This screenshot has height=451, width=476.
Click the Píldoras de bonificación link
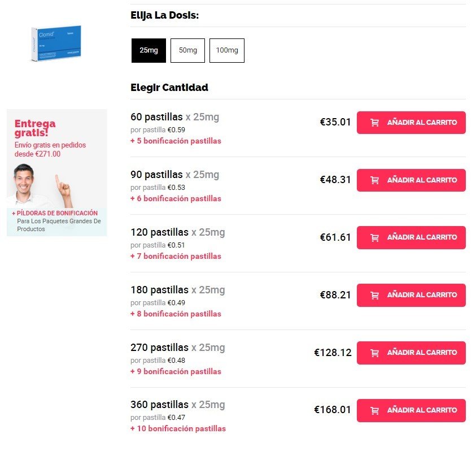click(59, 213)
